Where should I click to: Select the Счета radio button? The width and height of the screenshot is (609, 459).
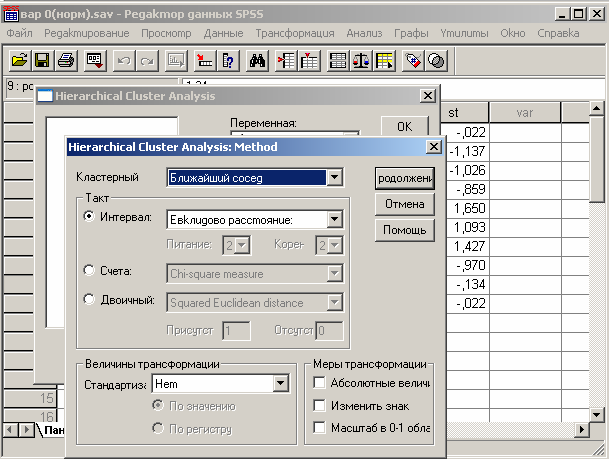coord(89,270)
